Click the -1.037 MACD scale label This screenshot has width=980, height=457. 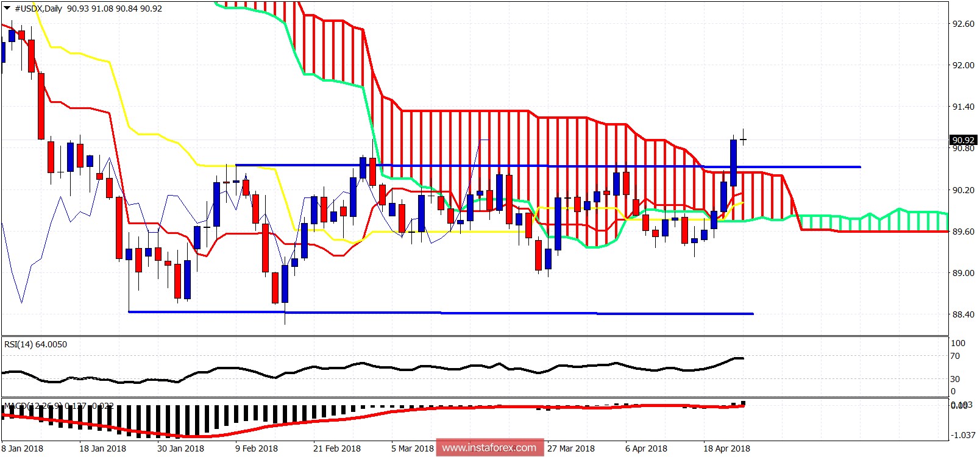[x=964, y=435]
